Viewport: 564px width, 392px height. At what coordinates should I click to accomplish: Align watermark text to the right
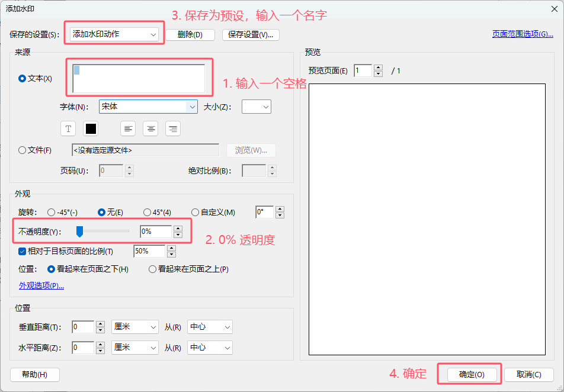point(173,128)
